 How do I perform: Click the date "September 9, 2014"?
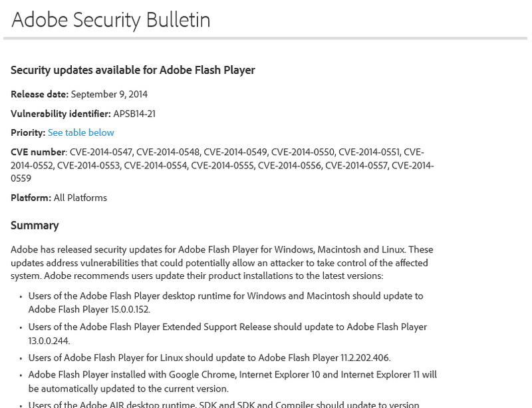(x=109, y=95)
